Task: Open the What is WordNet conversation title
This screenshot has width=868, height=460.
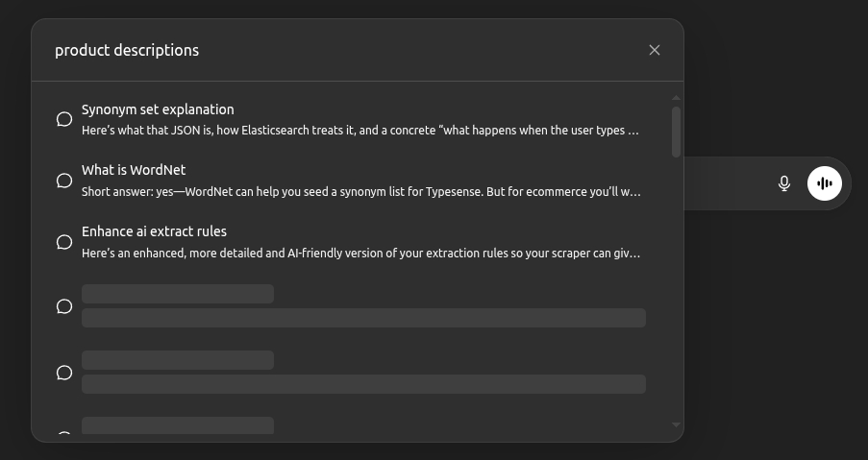Action: (134, 170)
